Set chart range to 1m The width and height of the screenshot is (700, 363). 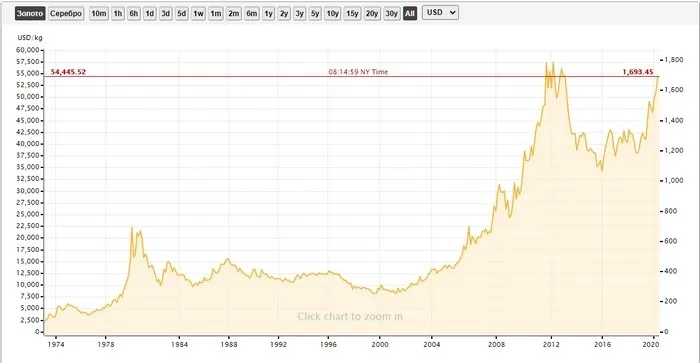[x=216, y=13]
